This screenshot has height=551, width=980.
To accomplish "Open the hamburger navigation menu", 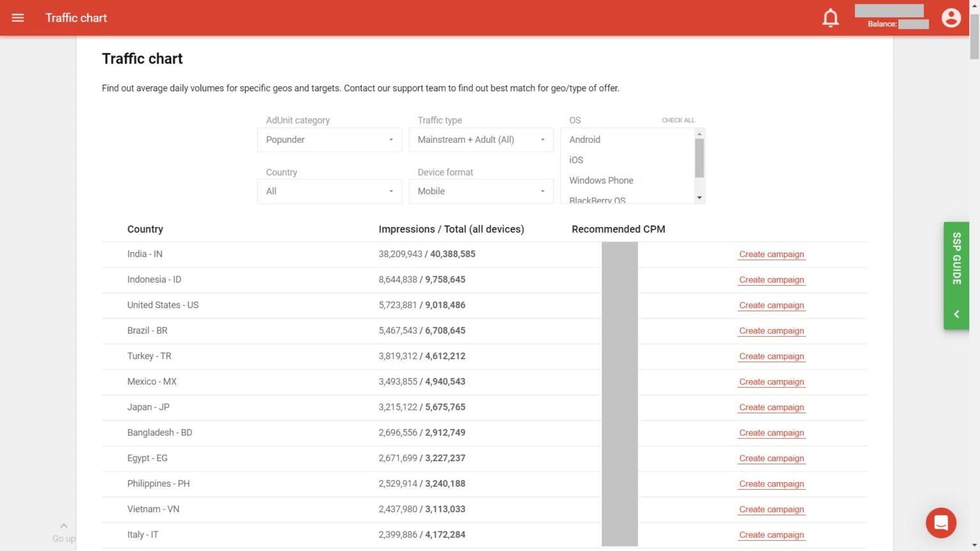I will [x=18, y=18].
